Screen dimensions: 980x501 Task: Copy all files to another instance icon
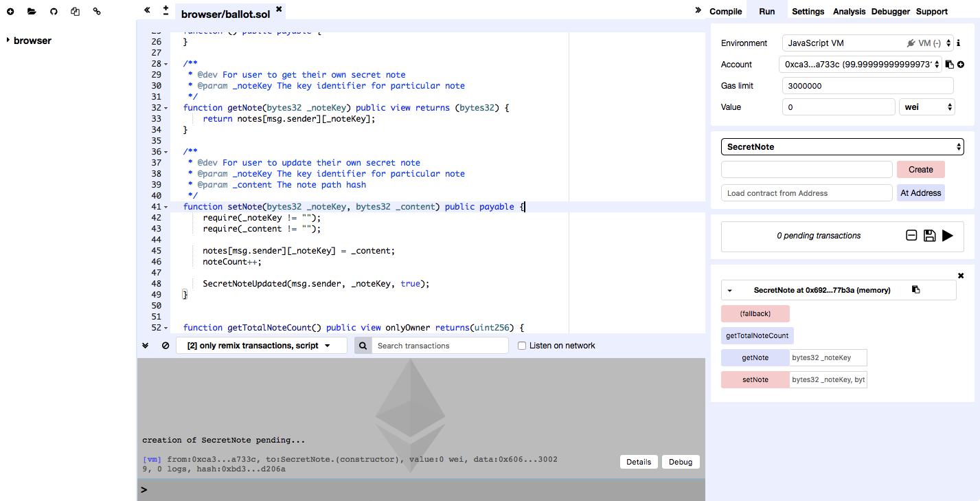pos(76,11)
